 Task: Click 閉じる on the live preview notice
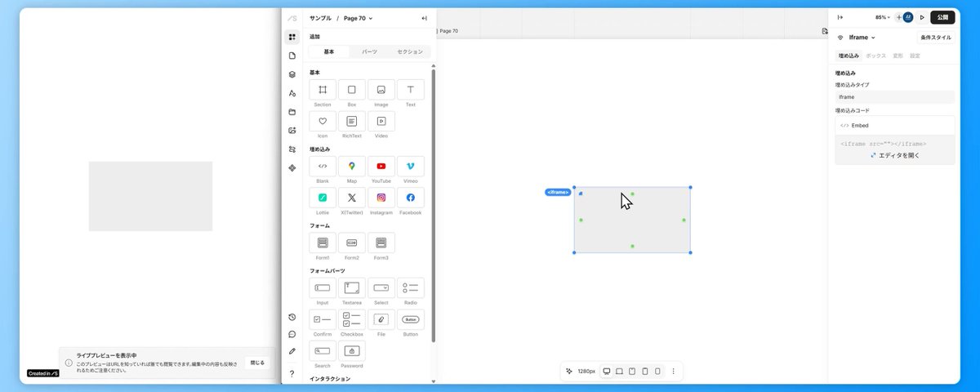pyautogui.click(x=257, y=363)
